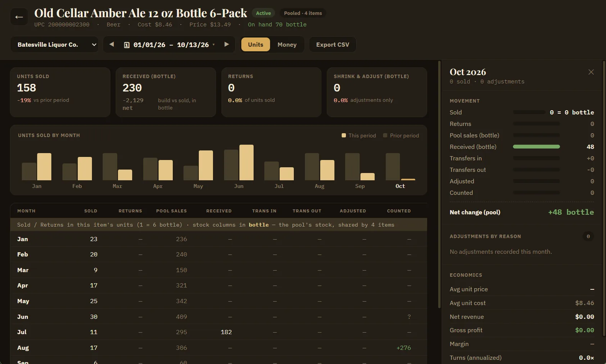Click the Net change (pool) +48 bottle value

pos(571,212)
